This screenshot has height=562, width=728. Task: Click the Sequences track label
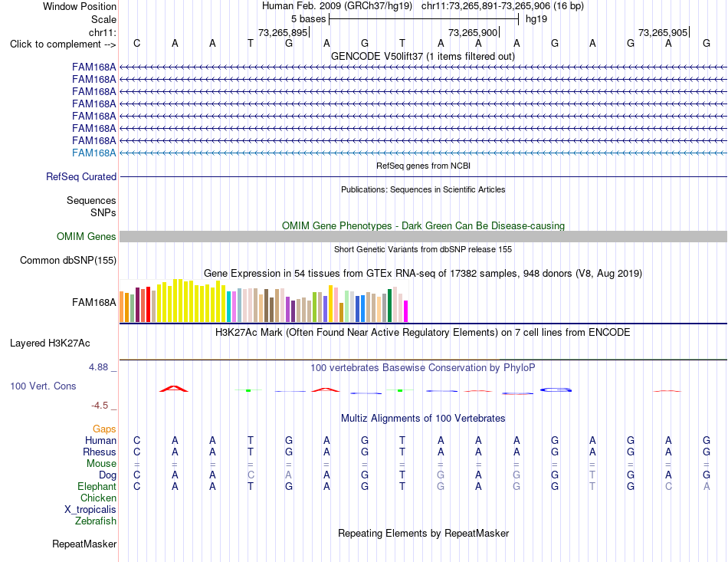(x=91, y=200)
